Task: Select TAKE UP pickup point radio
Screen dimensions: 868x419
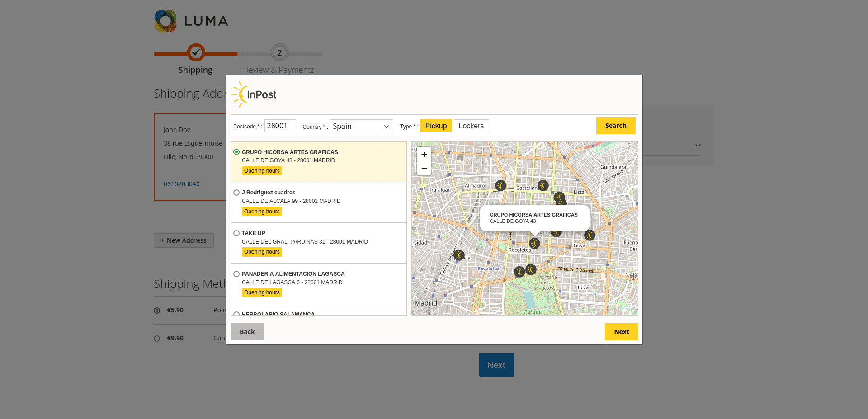Action: pos(236,233)
